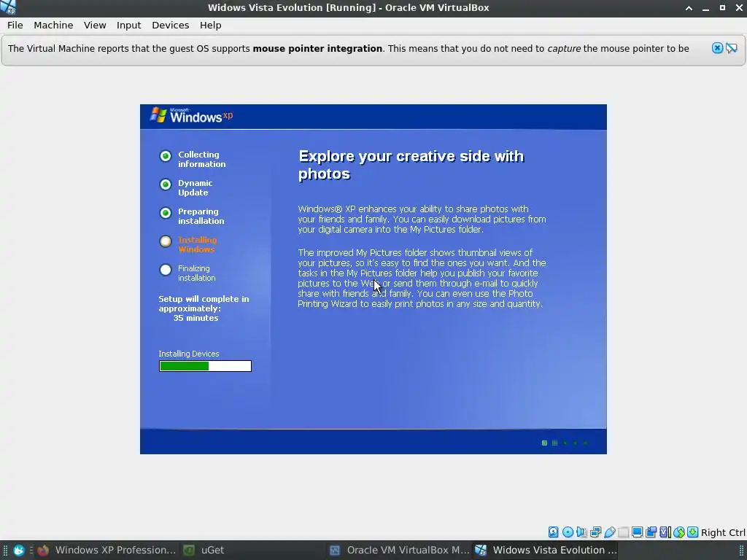
Task: Click the Collecting information step indicator
Action: 166,156
